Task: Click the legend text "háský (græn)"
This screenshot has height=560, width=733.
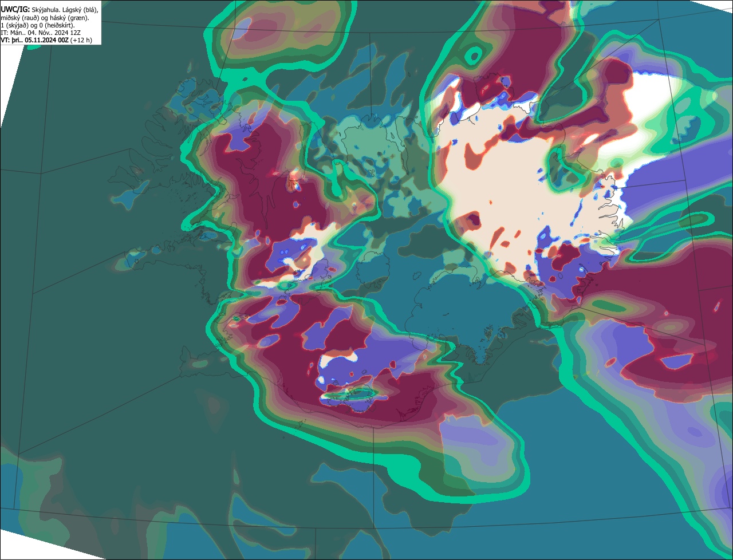Action: coord(69,18)
